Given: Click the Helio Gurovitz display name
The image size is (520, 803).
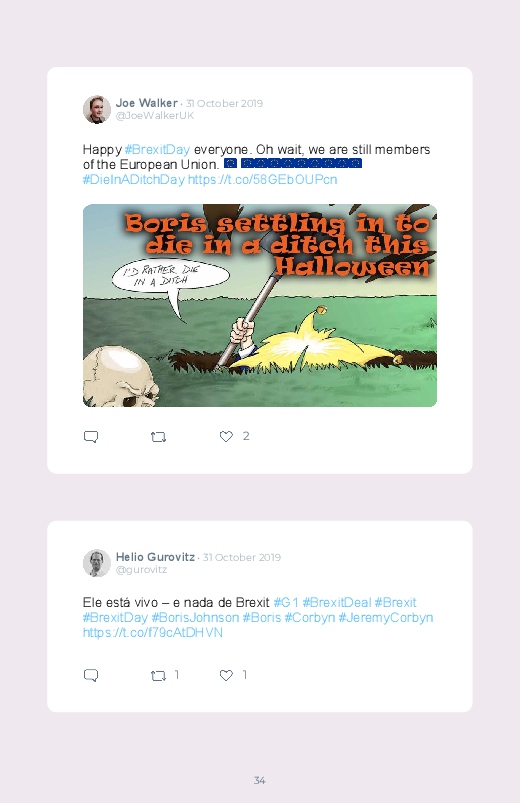Looking at the screenshot, I should (x=155, y=557).
